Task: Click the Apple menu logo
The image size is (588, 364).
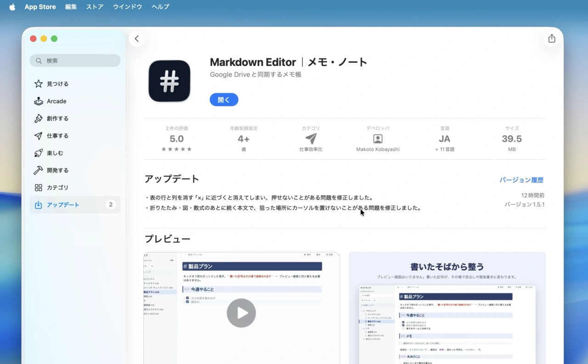Action: (x=12, y=7)
